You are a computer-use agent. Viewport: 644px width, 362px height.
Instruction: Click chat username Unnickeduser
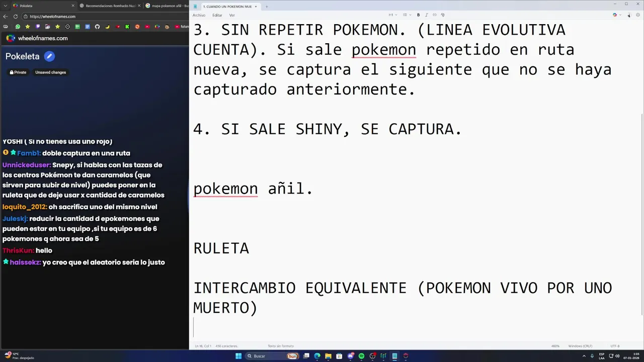pyautogui.click(x=26, y=165)
